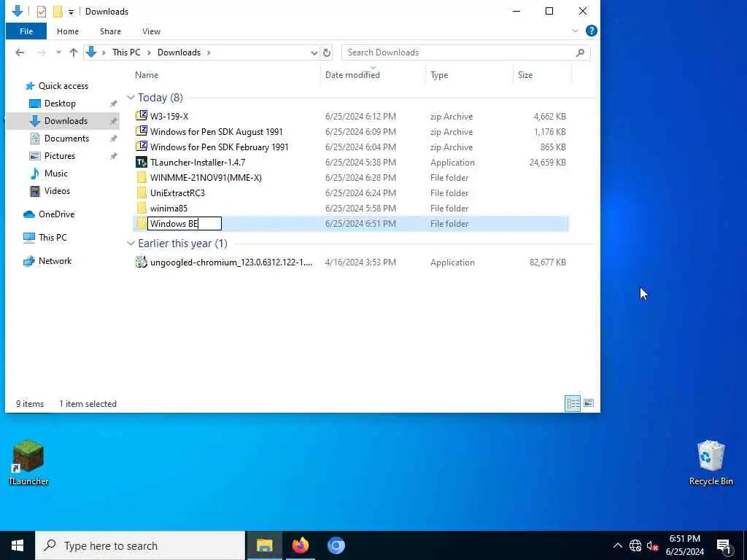This screenshot has width=747, height=560.
Task: Select the winima85 folder icon
Action: click(141, 208)
